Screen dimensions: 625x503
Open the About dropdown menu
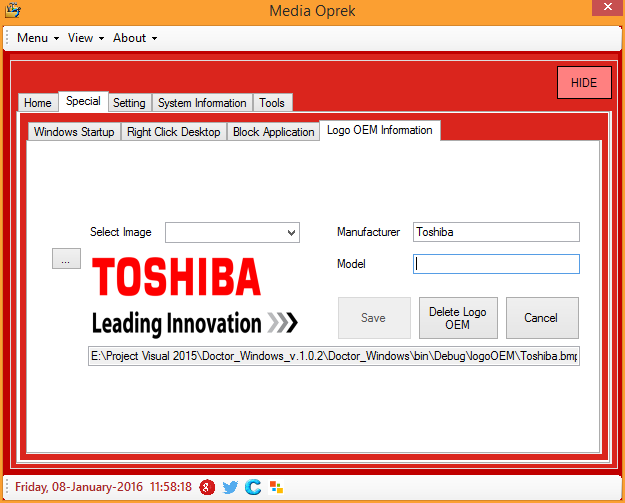135,38
